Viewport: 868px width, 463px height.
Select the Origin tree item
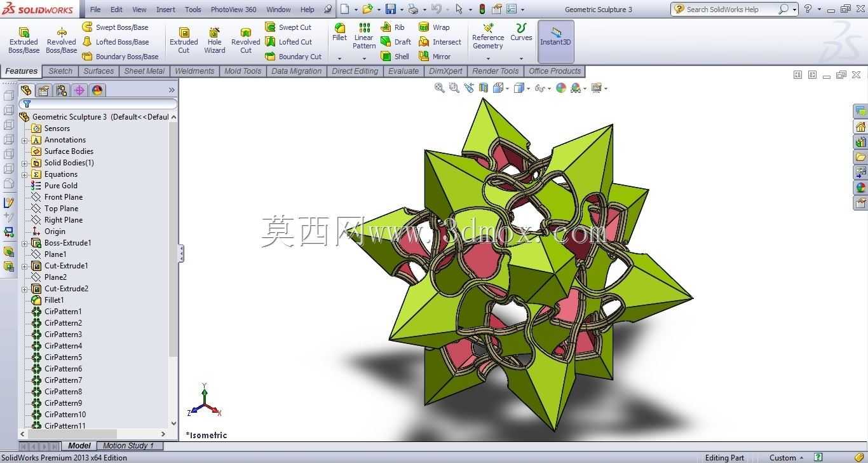pyautogui.click(x=48, y=231)
